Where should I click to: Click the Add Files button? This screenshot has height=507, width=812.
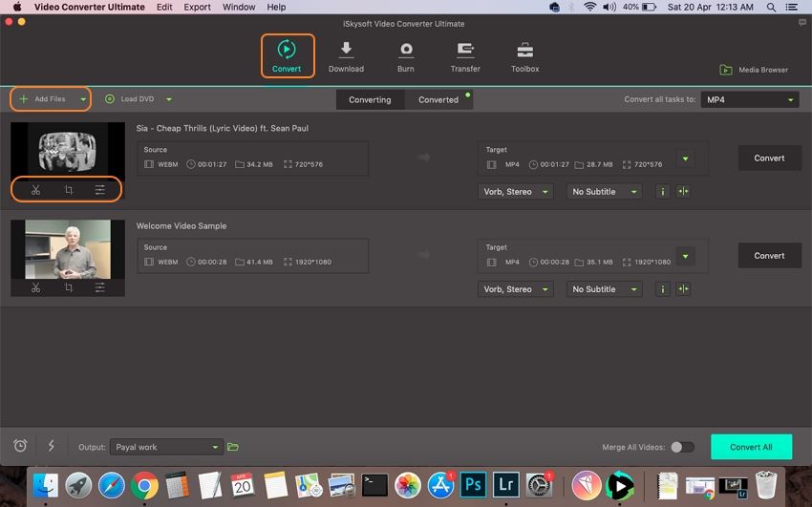pyautogui.click(x=44, y=98)
